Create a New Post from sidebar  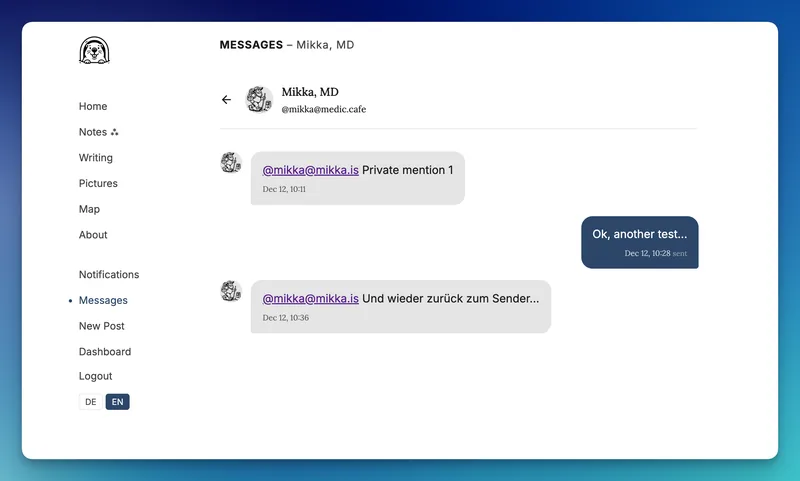point(102,326)
